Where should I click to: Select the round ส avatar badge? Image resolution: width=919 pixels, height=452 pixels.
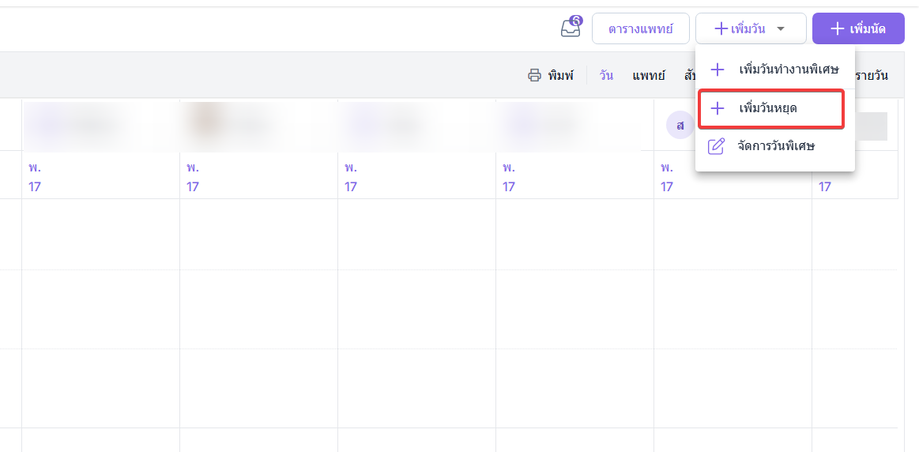click(680, 125)
